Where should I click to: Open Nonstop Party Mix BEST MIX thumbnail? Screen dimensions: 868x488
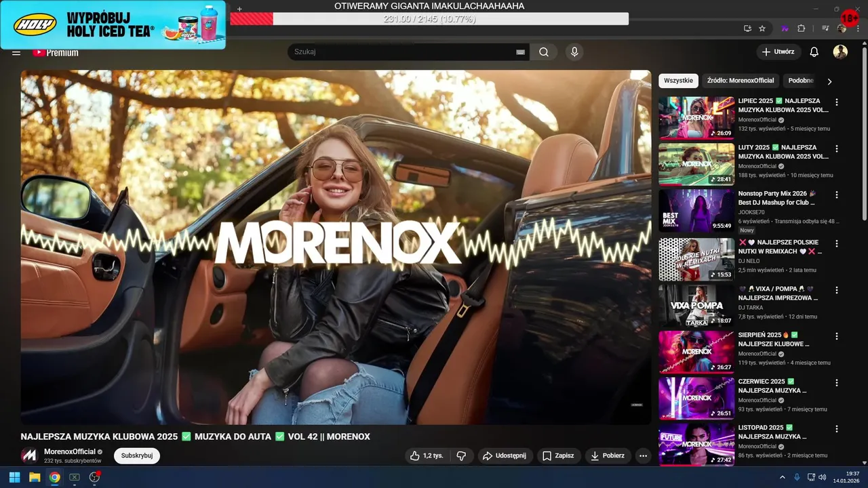point(696,211)
